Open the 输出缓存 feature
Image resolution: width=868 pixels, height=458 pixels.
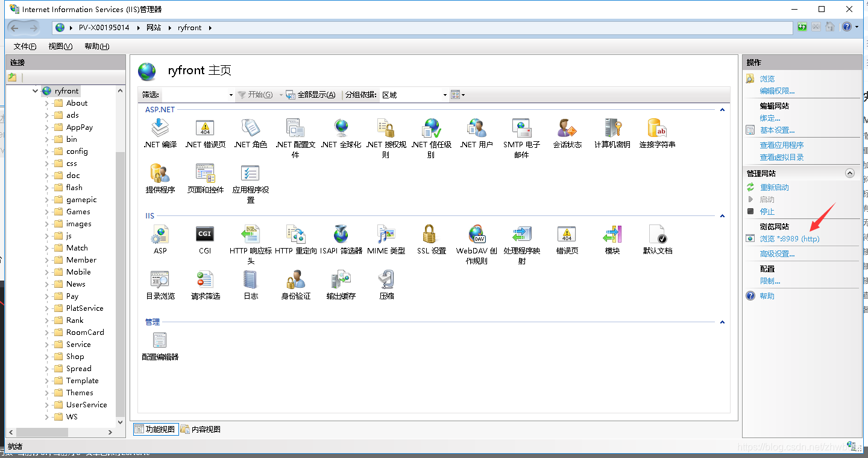click(341, 285)
